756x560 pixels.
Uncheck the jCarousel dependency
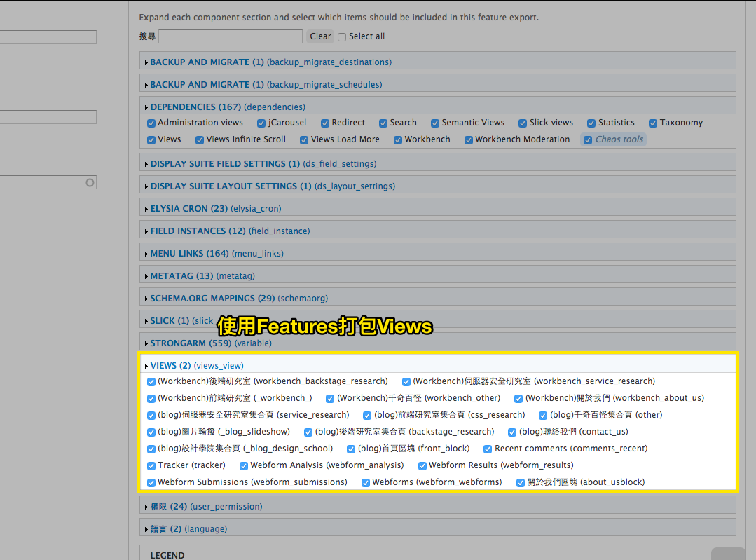click(x=261, y=123)
